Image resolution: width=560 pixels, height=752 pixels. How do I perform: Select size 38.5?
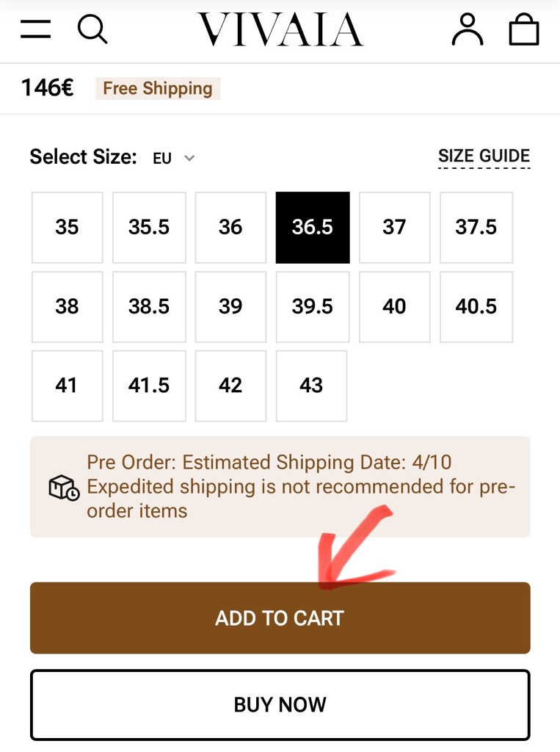coord(149,307)
